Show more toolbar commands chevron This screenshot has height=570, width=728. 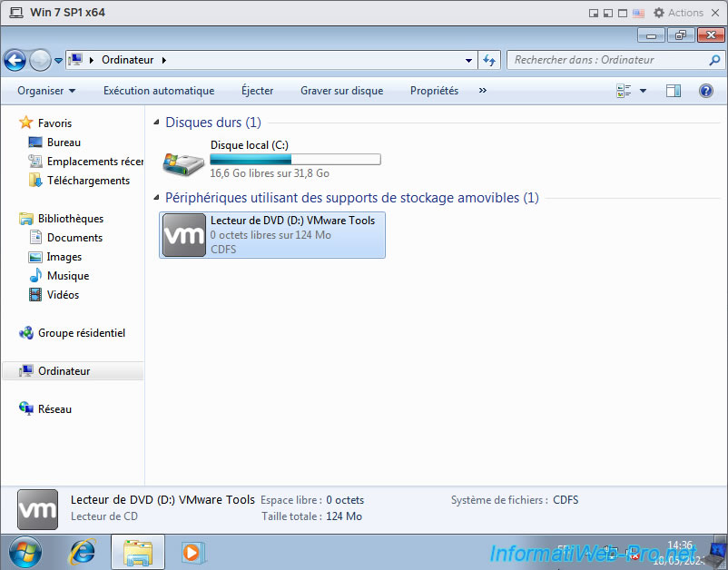[482, 91]
